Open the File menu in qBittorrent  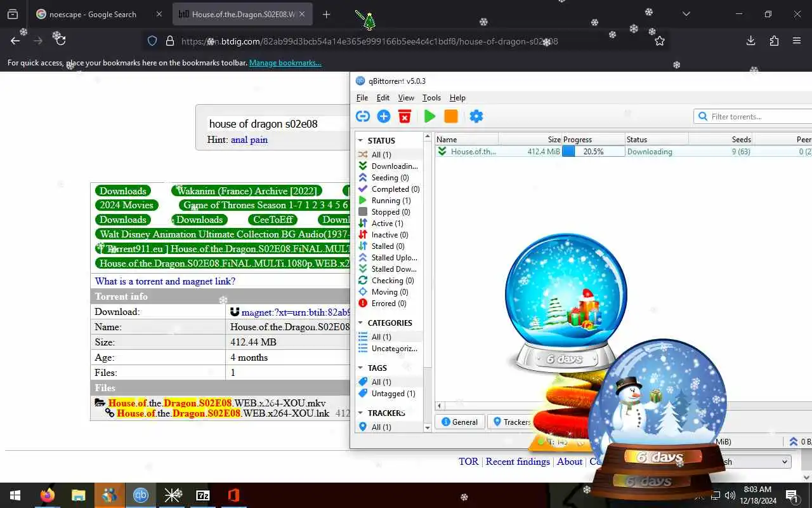coord(362,98)
